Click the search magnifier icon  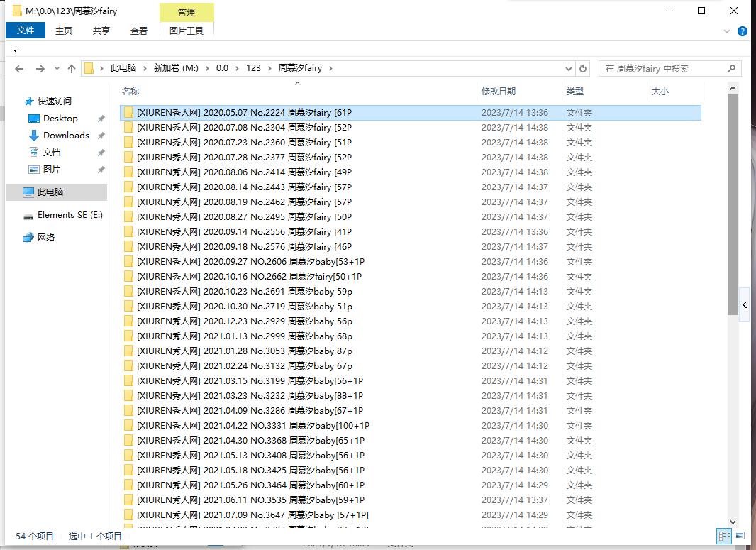pyautogui.click(x=731, y=69)
